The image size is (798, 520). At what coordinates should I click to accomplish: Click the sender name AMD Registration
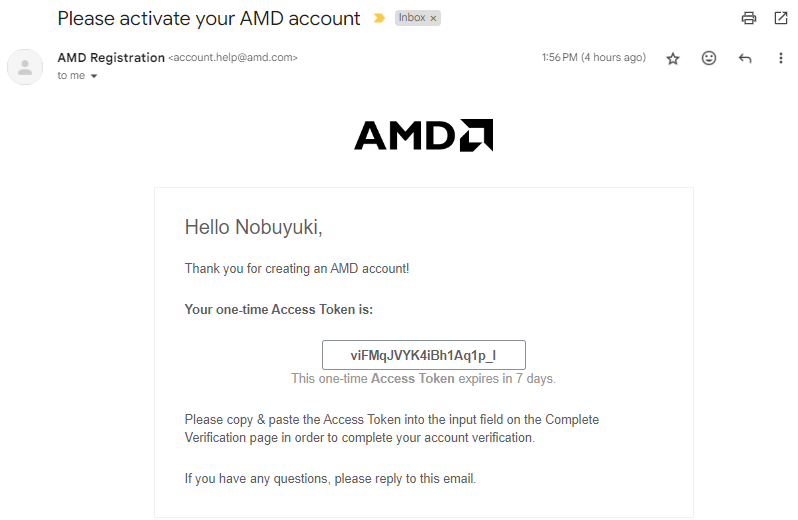tap(111, 58)
